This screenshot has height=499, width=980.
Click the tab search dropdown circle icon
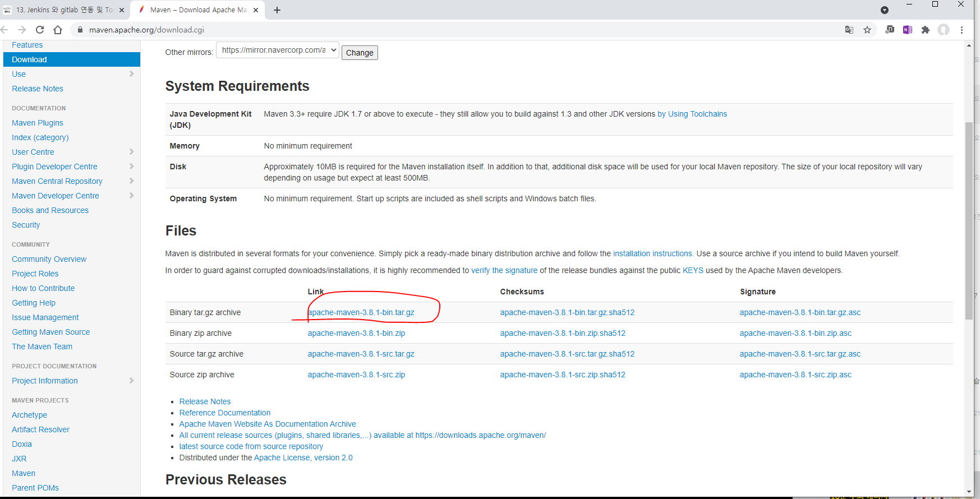(x=885, y=10)
